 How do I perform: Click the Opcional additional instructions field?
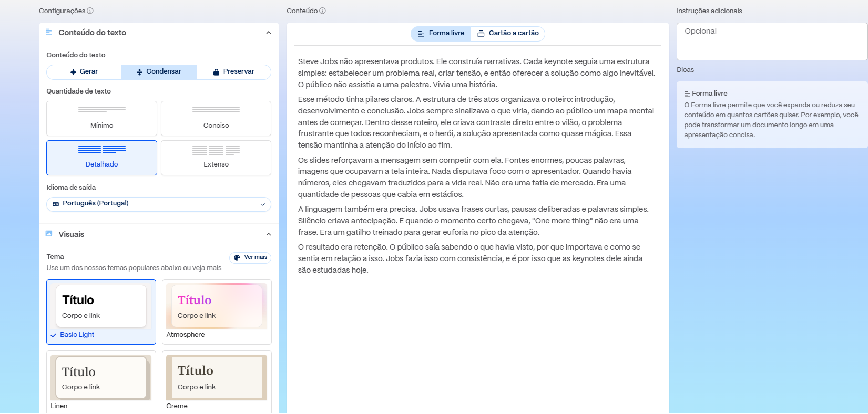pyautogui.click(x=772, y=42)
